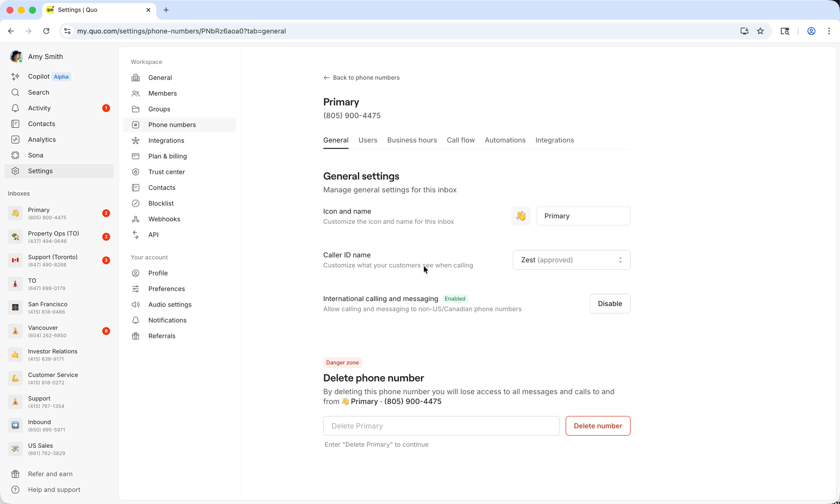
Task: Open Chrome's three-dot menu
Action: [x=829, y=31]
